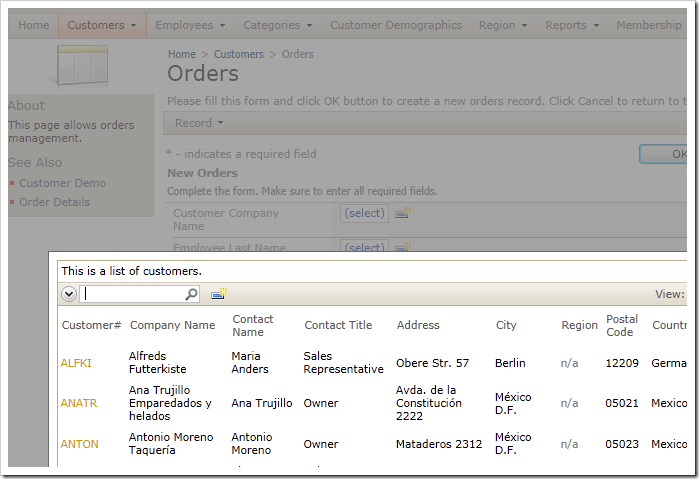The image size is (699, 479).
Task: Open the Categories menu
Action: pos(277,25)
